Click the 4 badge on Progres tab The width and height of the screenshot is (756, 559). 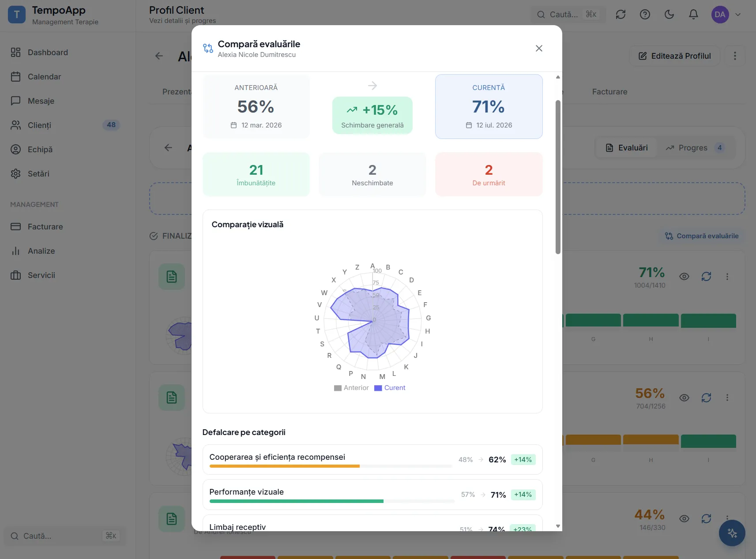tap(720, 148)
